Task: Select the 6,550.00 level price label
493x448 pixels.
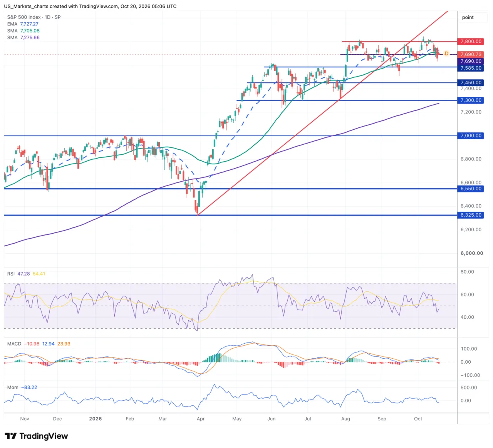Action: tap(471, 189)
